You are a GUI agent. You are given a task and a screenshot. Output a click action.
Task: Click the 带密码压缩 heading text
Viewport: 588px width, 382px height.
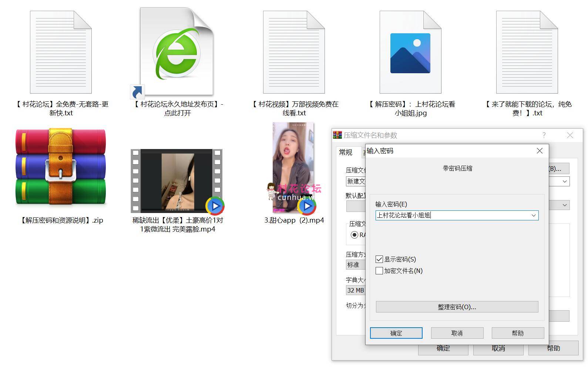457,168
